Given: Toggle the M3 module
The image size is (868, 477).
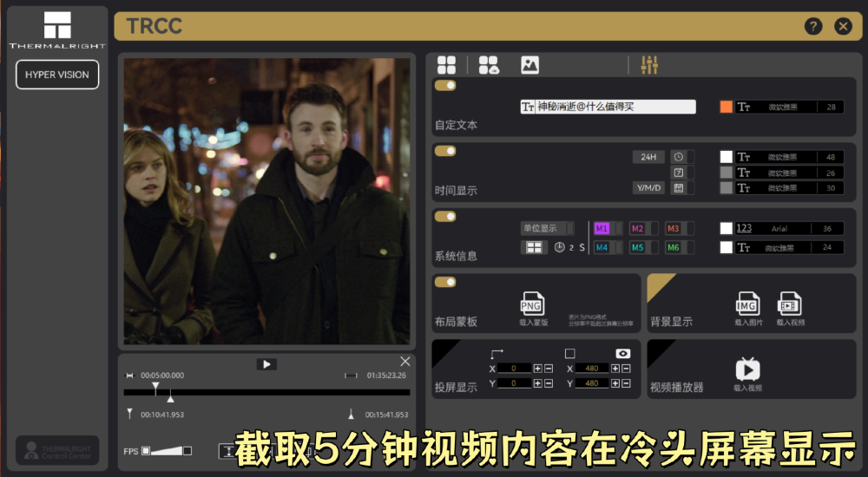Looking at the screenshot, I should [680, 228].
